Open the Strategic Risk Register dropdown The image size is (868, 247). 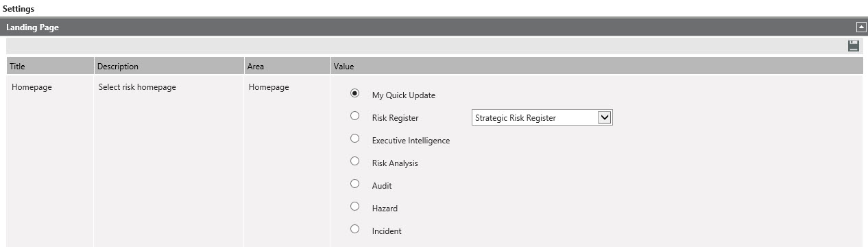pyautogui.click(x=542, y=117)
